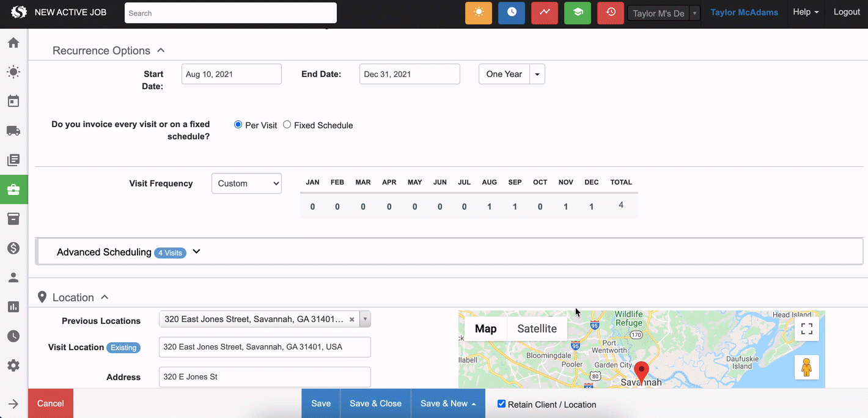Click the Start Date input field
The height and width of the screenshot is (418, 868).
(231, 74)
